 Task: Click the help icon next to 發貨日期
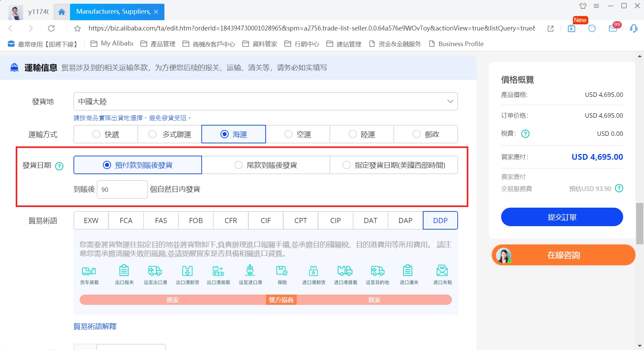tap(59, 166)
